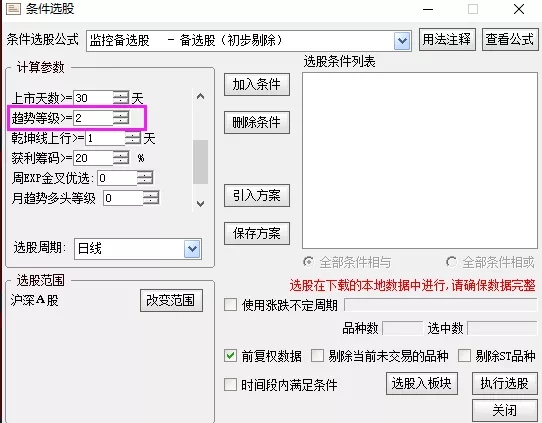Click the 查看公式 button

pos(510,39)
